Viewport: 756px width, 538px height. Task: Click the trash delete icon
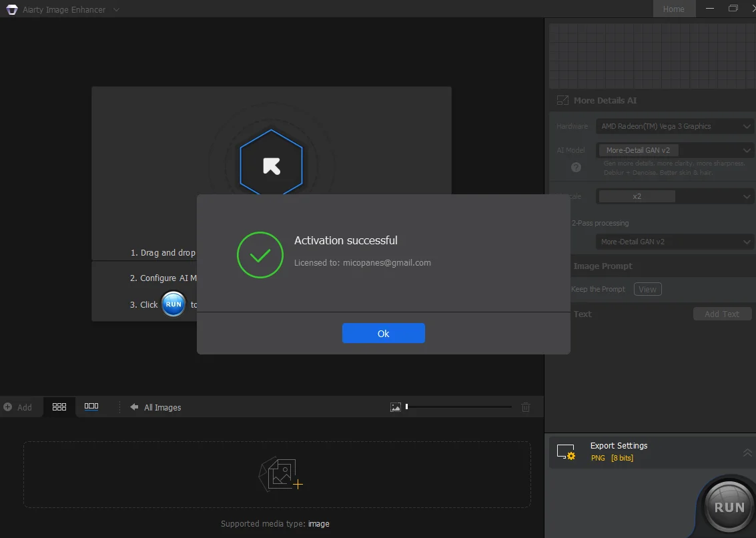(526, 407)
